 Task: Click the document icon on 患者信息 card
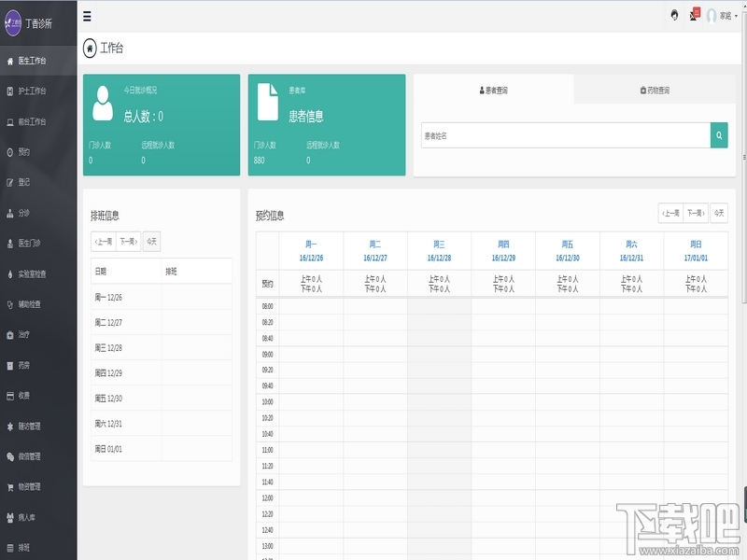(268, 102)
